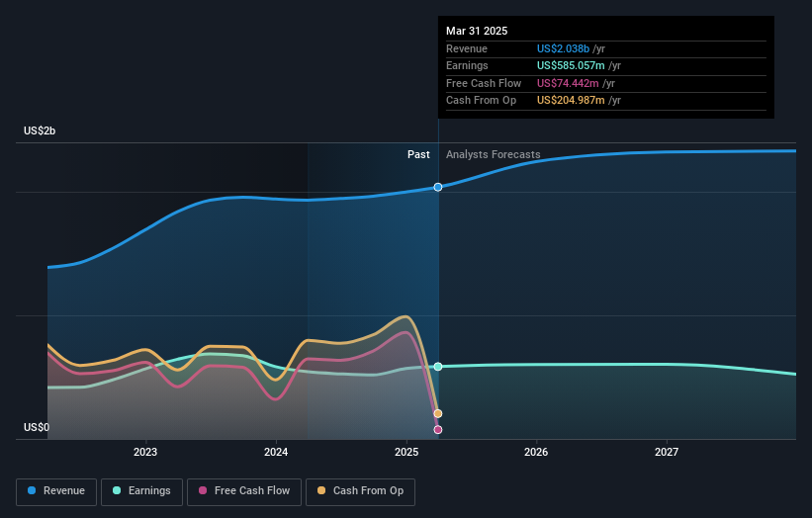
Task: Click the Past label
Action: click(418, 155)
